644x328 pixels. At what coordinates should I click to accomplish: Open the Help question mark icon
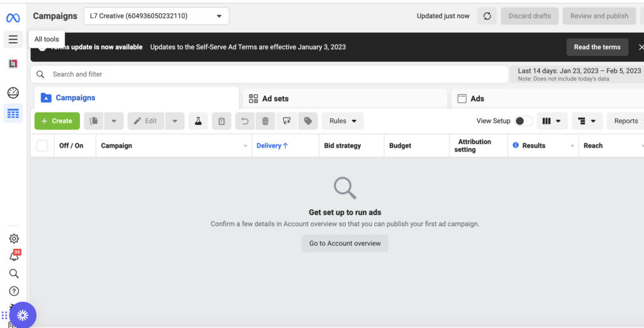coord(14,291)
